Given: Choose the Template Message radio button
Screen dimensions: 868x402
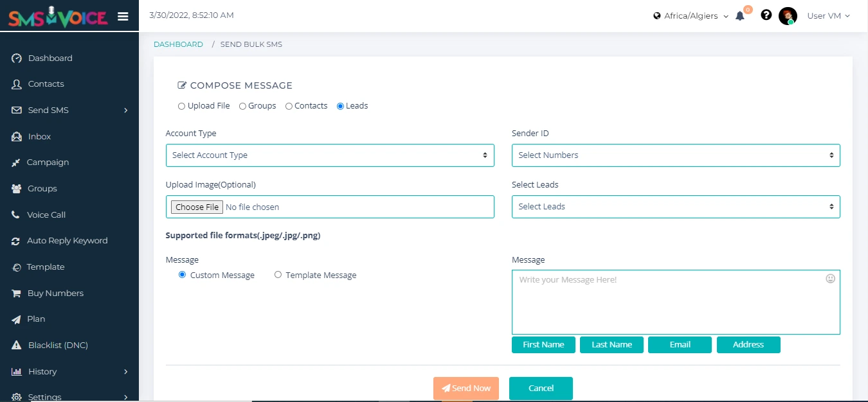Looking at the screenshot, I should [278, 275].
